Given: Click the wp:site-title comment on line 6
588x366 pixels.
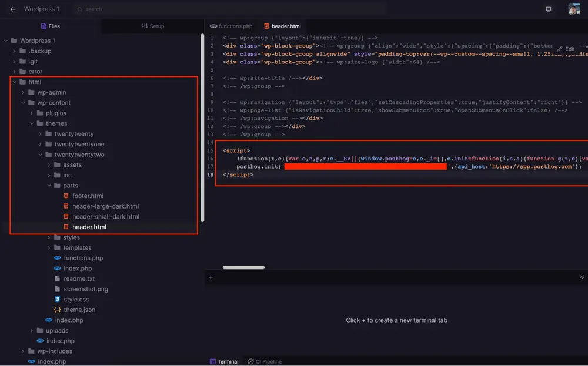Looking at the screenshot, I should tap(262, 78).
